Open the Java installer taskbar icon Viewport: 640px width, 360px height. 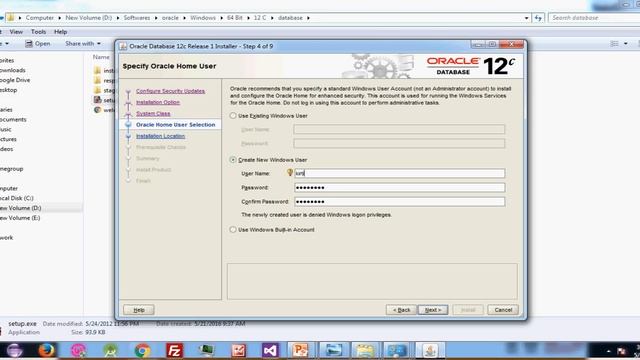pos(430,350)
